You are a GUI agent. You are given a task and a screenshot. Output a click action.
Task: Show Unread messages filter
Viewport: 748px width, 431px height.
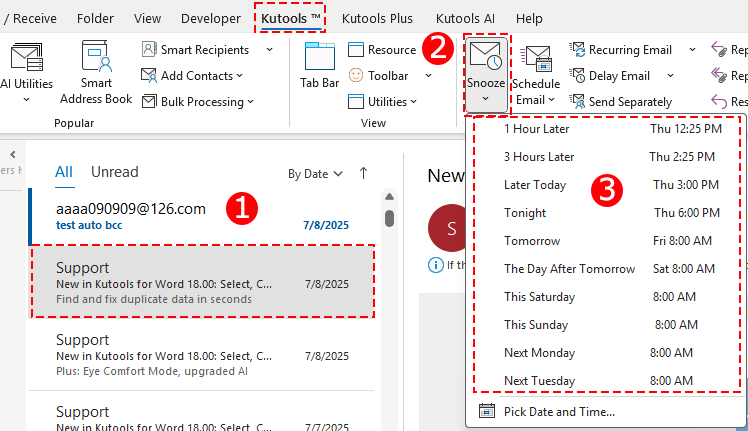pos(114,172)
